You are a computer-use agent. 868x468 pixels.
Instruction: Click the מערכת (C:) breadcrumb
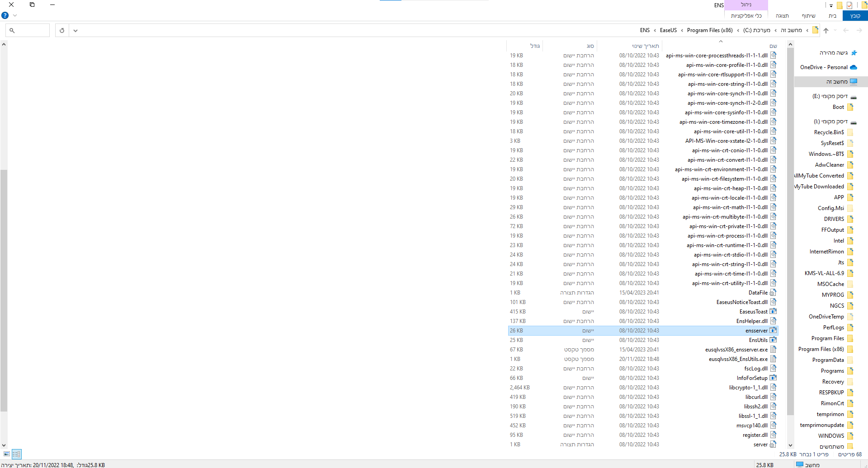tap(756, 30)
